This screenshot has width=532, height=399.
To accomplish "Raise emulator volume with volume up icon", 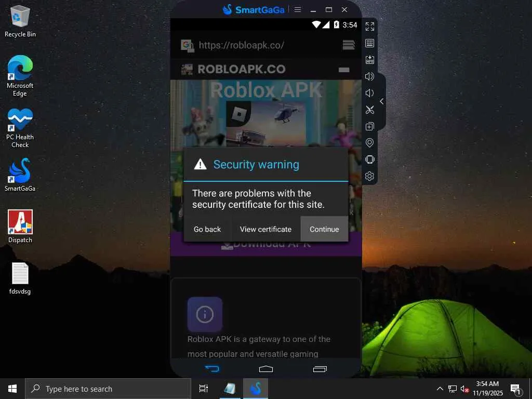I will (369, 76).
